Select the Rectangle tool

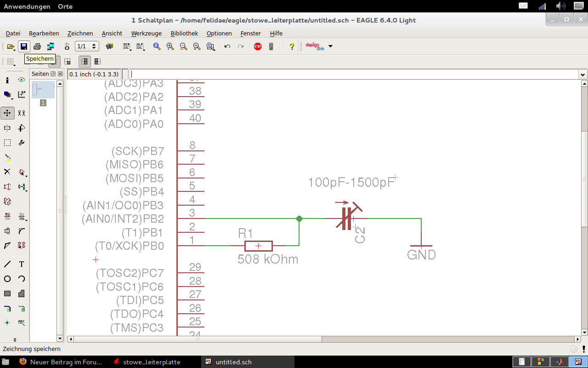(7, 293)
